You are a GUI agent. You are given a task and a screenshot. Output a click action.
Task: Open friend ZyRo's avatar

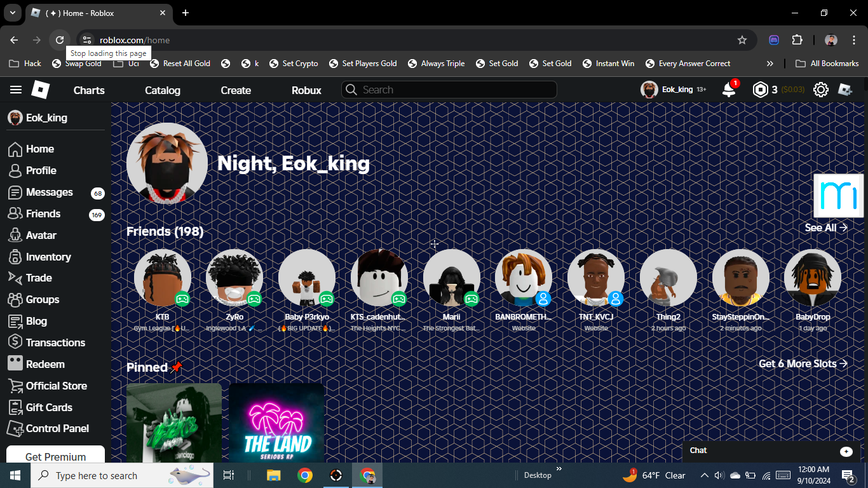(x=234, y=278)
